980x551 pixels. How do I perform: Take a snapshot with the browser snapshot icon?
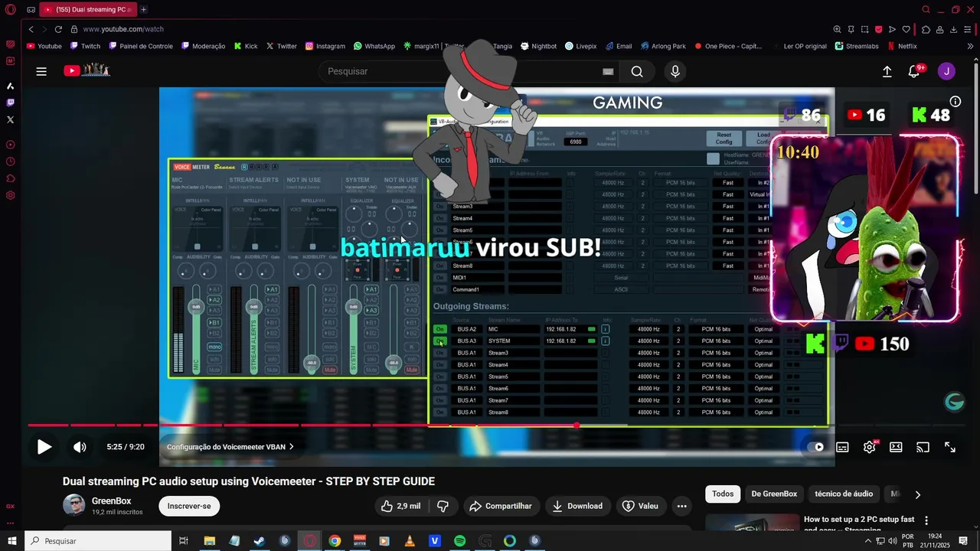coord(864,29)
